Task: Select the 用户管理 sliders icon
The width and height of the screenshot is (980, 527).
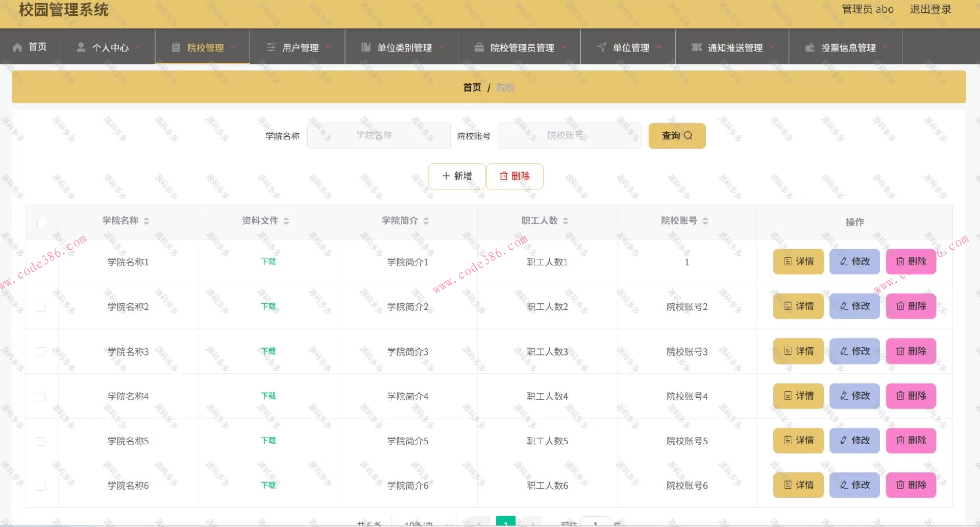Action: [271, 47]
